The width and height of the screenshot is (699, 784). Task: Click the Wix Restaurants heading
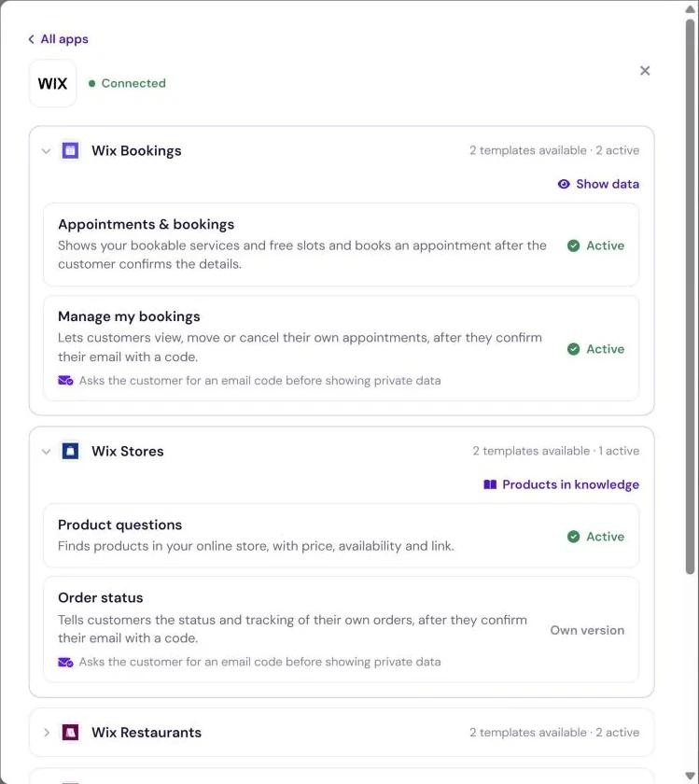(147, 733)
